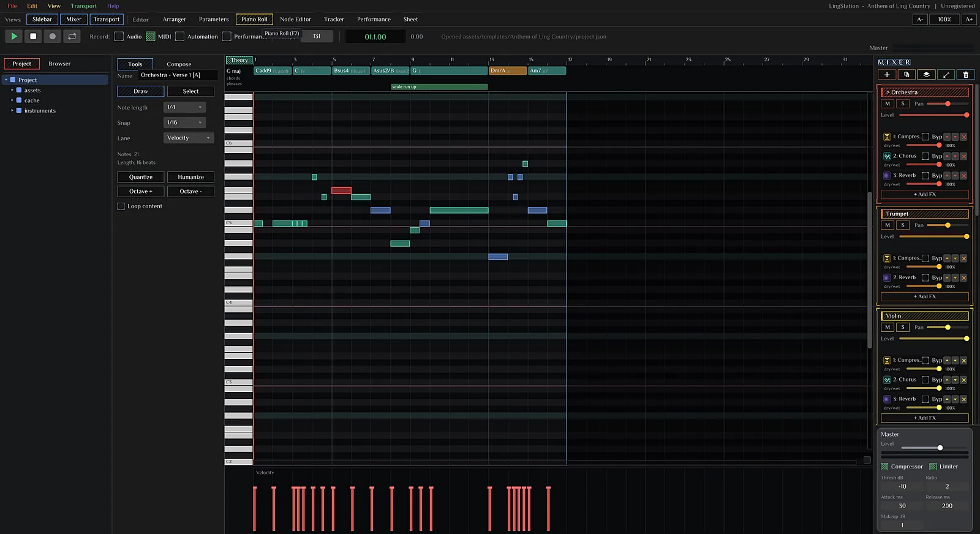Click the trash delete icon in Mixer
980x534 pixels.
pos(965,75)
